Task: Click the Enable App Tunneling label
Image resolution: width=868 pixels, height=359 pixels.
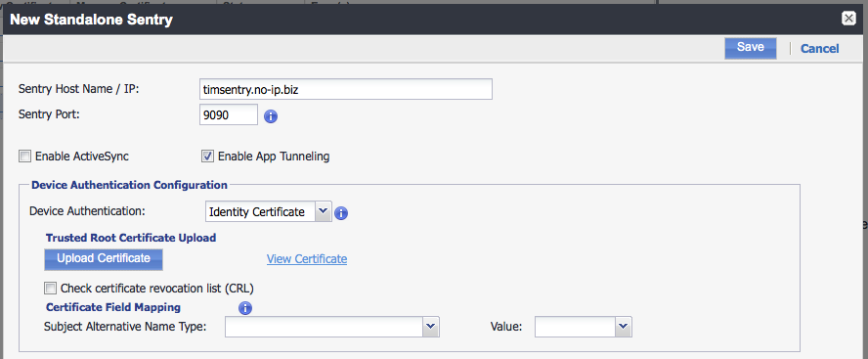Action: (x=274, y=157)
